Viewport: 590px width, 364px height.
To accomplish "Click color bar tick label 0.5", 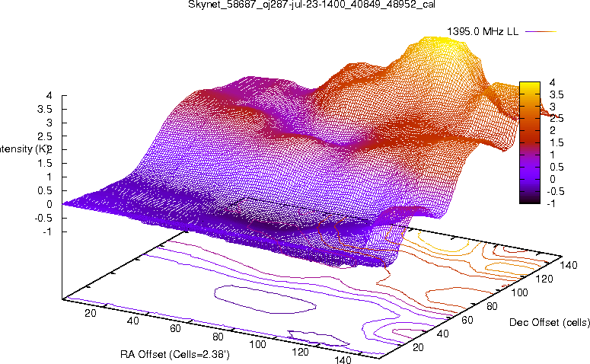I will 557,167.
